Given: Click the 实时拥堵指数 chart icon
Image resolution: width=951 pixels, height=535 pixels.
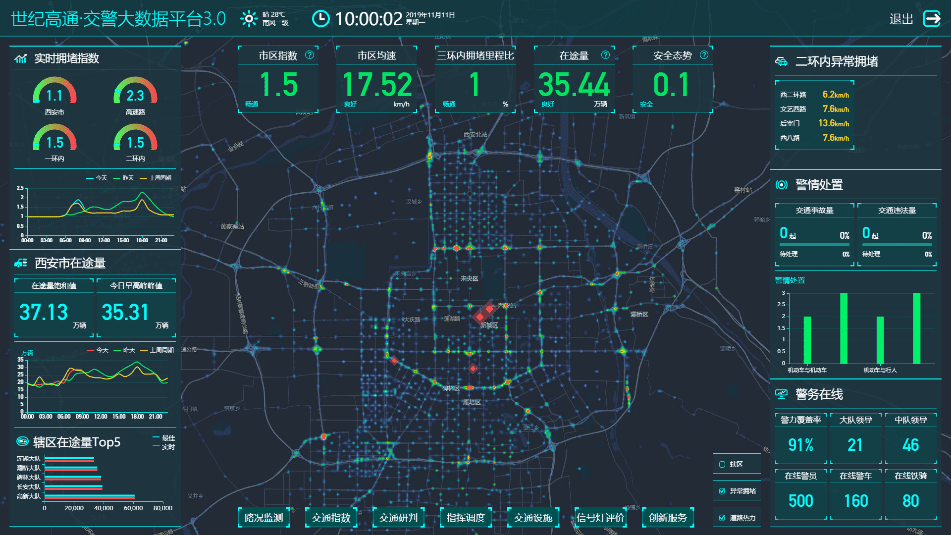Looking at the screenshot, I should [x=21, y=59].
